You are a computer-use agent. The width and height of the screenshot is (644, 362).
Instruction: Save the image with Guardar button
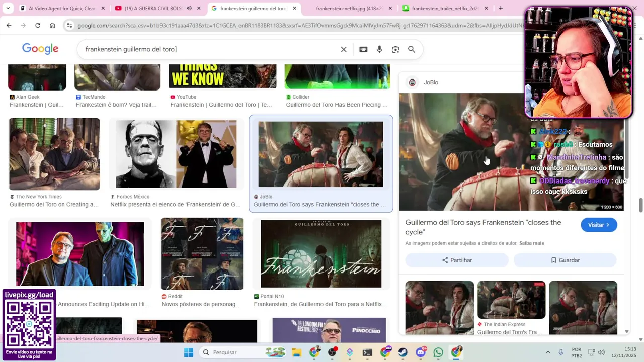point(565,260)
